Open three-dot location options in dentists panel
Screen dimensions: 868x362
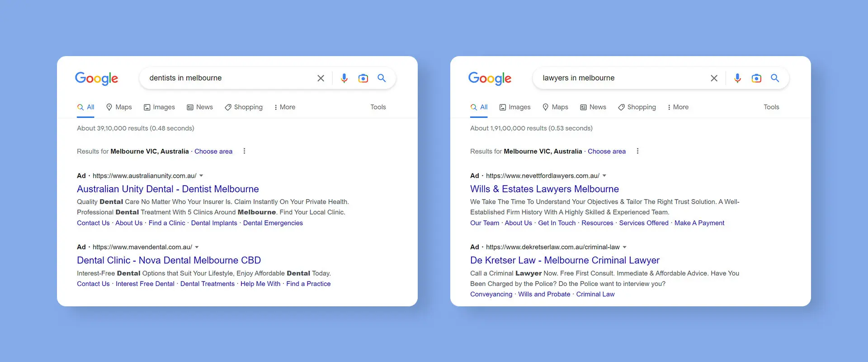244,151
